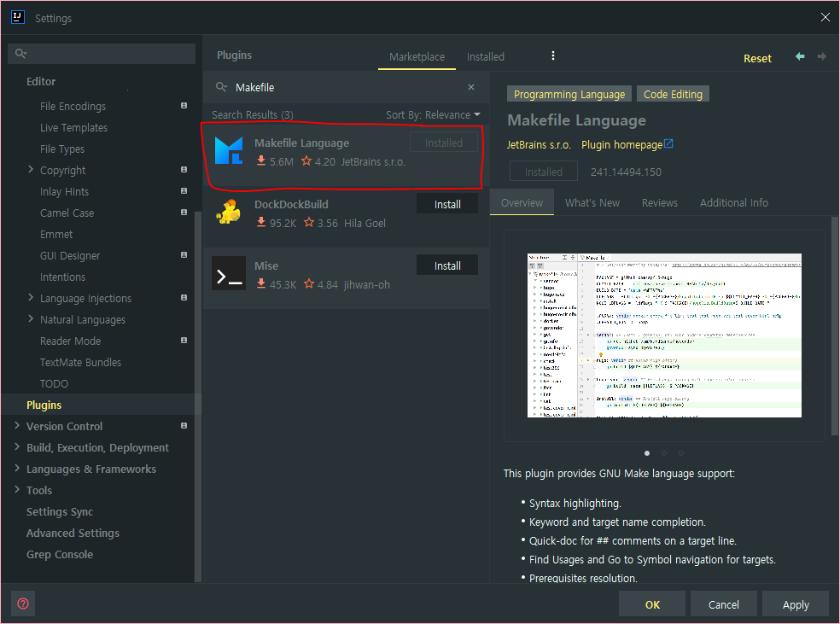Click the Reader Mode project-level badge icon

click(184, 340)
